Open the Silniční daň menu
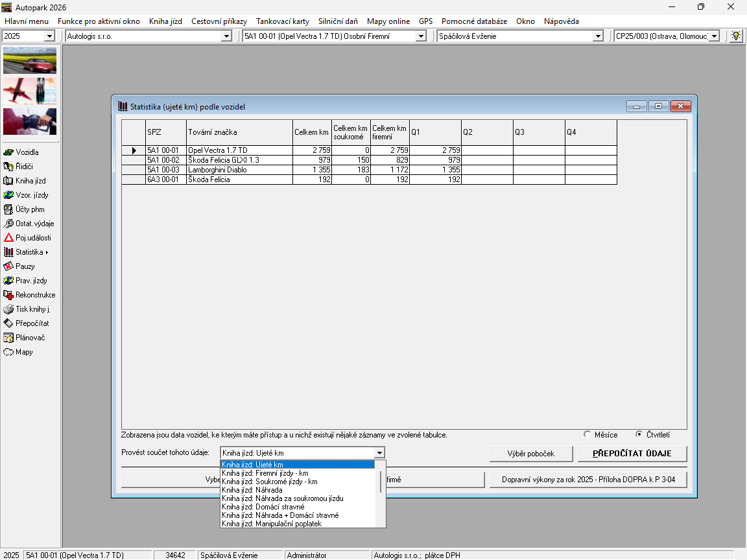Image resolution: width=747 pixels, height=560 pixels. pos(338,21)
